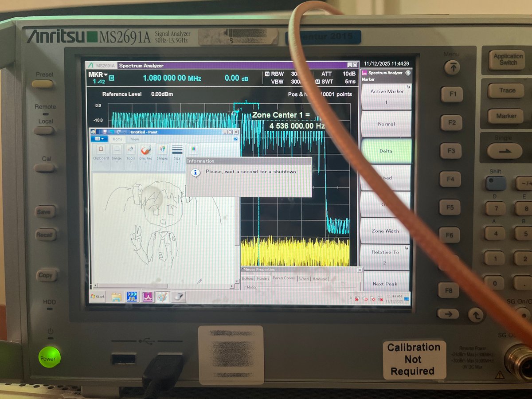Switch to purple Spectrum Analyzer taskbar icon
The height and width of the screenshot is (399, 532).
(x=147, y=297)
